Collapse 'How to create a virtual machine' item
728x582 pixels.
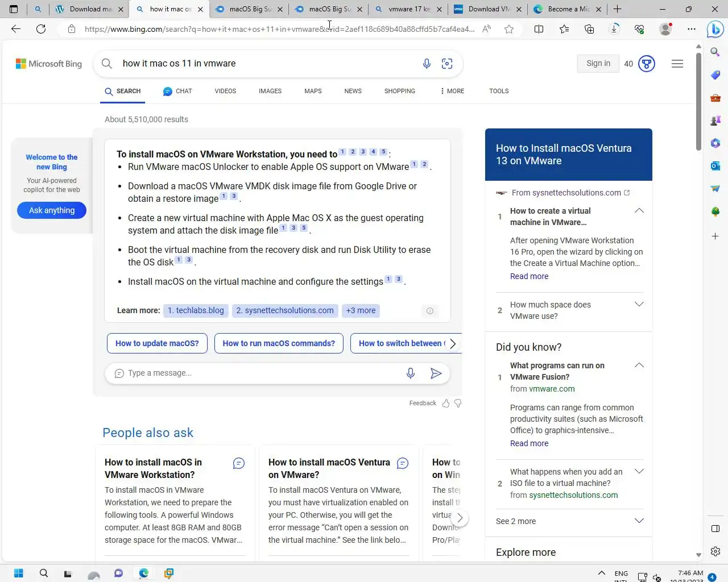639,211
